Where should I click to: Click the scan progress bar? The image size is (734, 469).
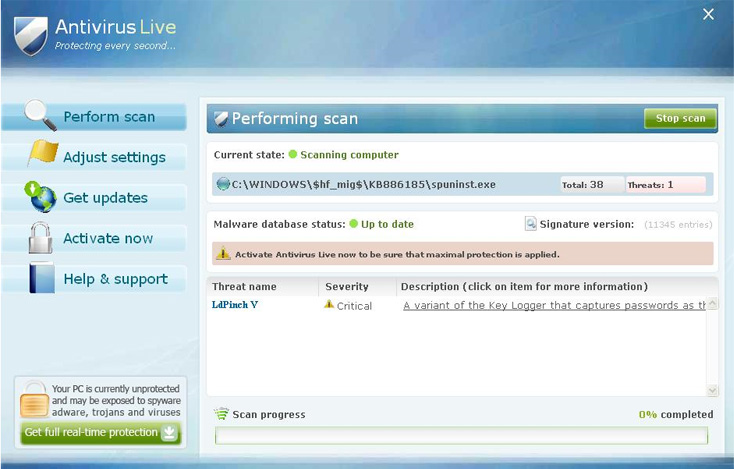click(x=461, y=436)
